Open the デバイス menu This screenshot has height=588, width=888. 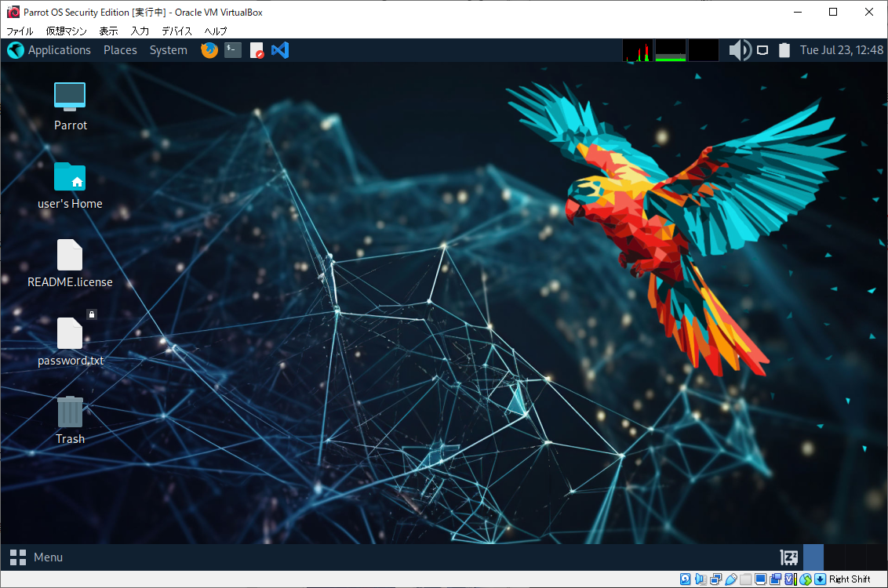177,31
